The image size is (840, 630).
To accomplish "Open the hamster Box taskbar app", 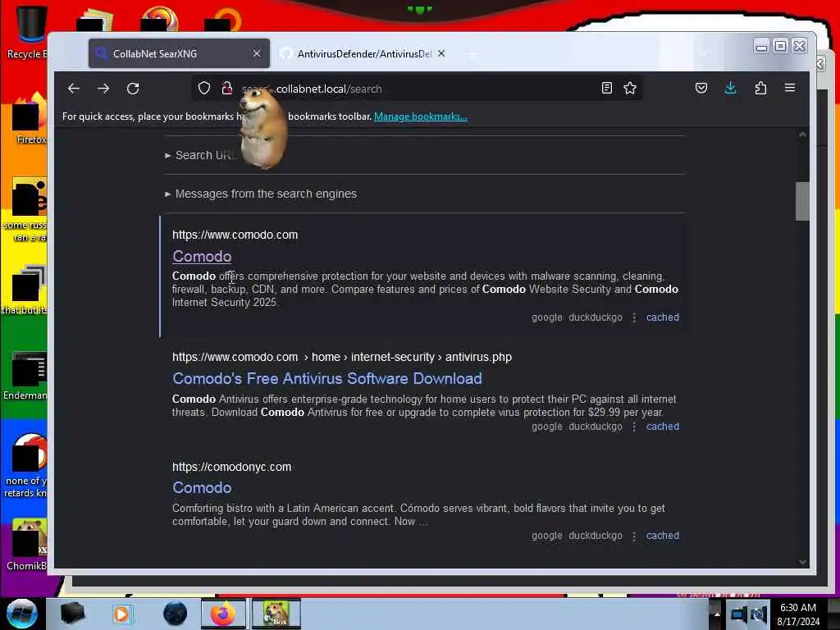I will [x=276, y=614].
